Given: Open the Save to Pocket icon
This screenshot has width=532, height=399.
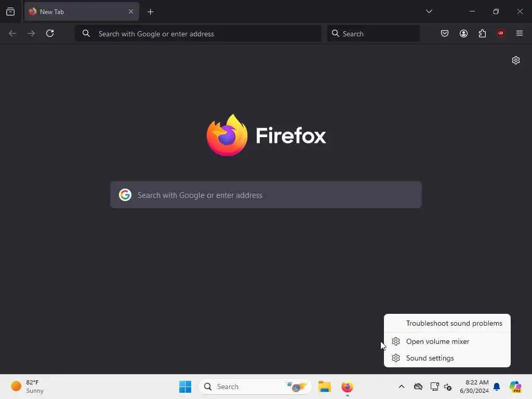Looking at the screenshot, I should tap(445, 33).
